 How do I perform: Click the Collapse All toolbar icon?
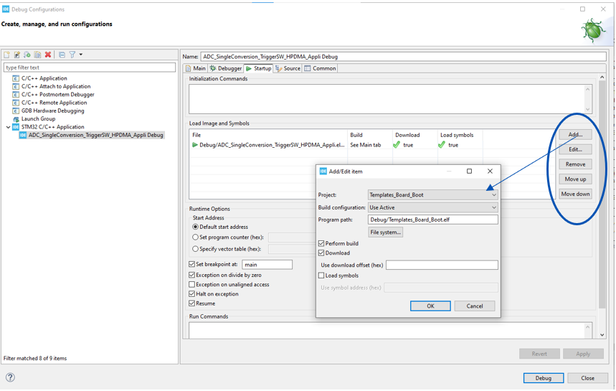pos(62,55)
